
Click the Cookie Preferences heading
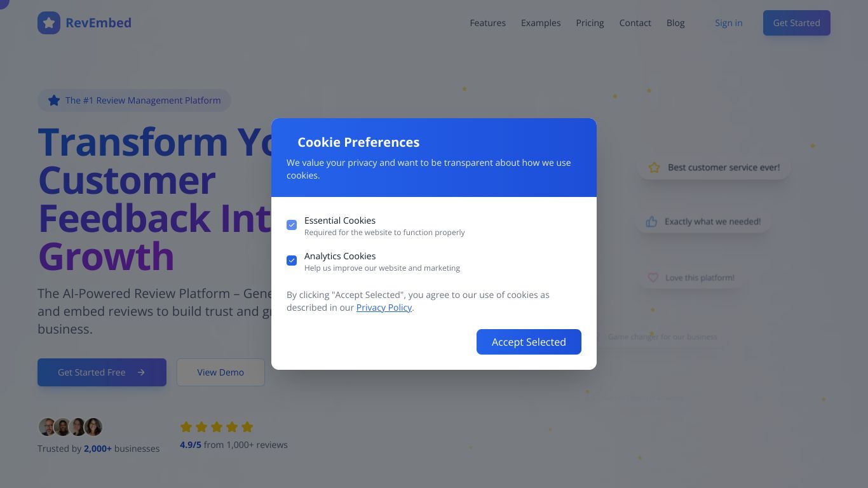(x=358, y=142)
